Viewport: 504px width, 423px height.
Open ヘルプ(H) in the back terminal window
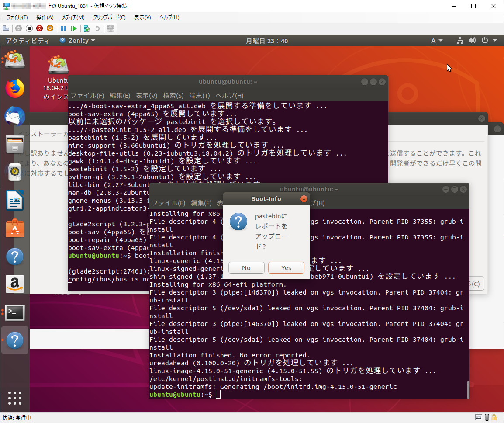pyautogui.click(x=229, y=96)
